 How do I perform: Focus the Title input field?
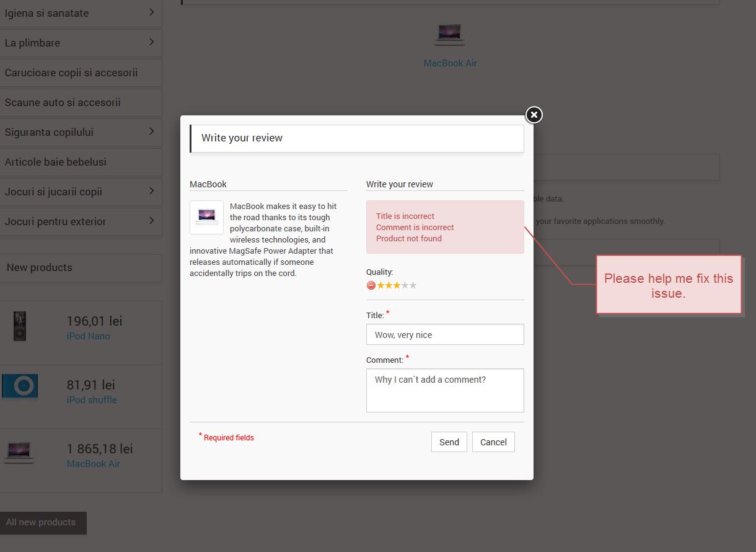445,334
